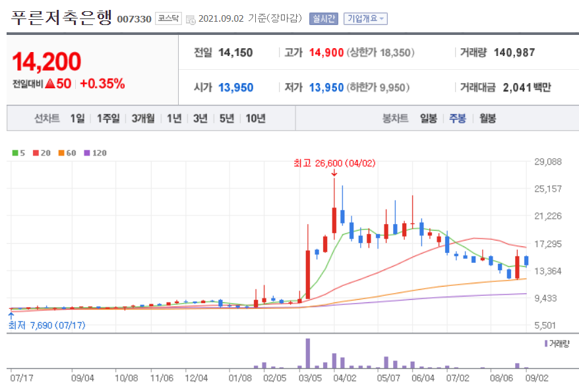This screenshot has width=579, height=392.
Task: Toggle the 주봉 weekly candle option
Action: pos(458,117)
